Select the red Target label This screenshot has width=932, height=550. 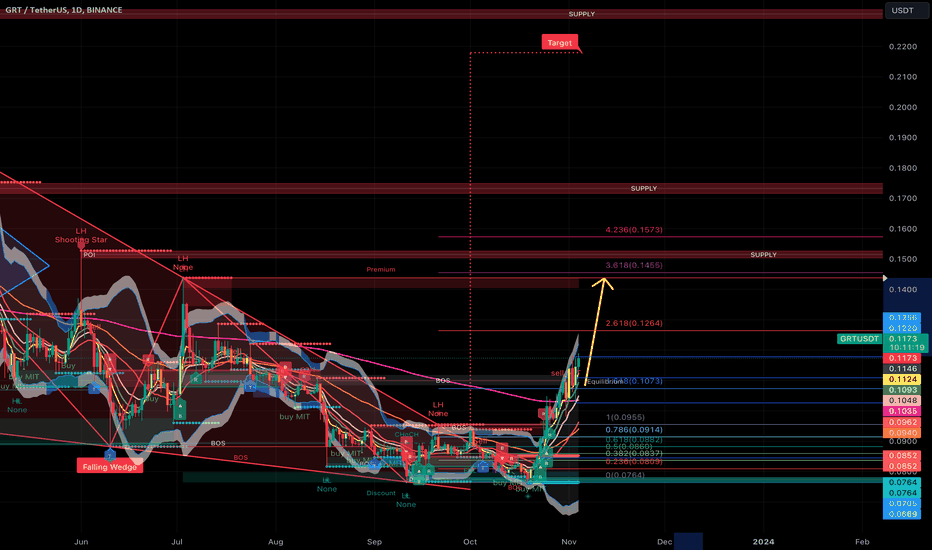point(559,43)
